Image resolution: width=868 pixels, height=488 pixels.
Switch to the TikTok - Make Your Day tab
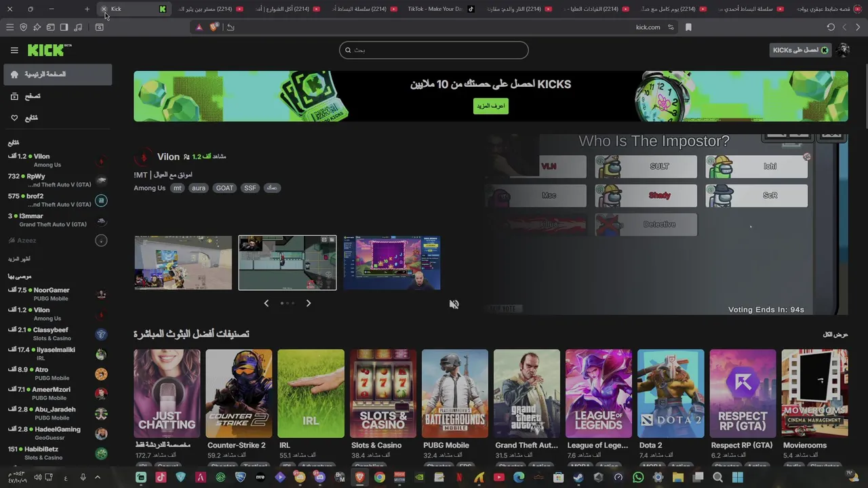coord(439,9)
